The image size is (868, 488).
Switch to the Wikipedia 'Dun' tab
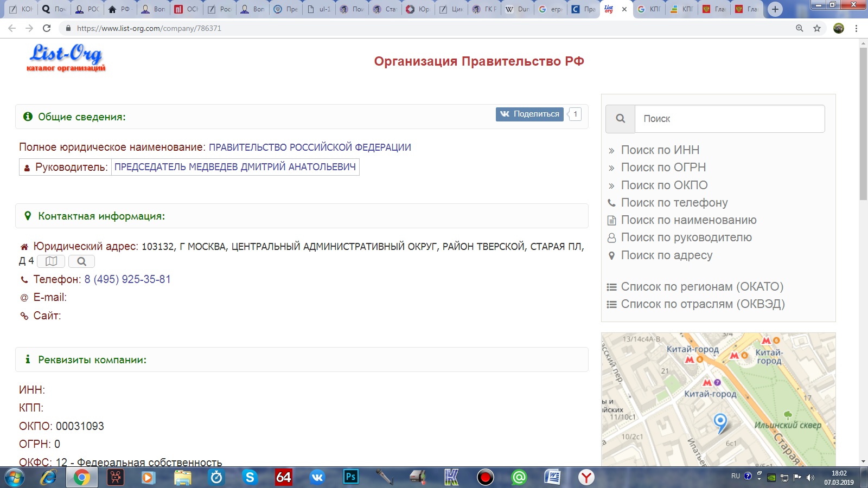[517, 9]
